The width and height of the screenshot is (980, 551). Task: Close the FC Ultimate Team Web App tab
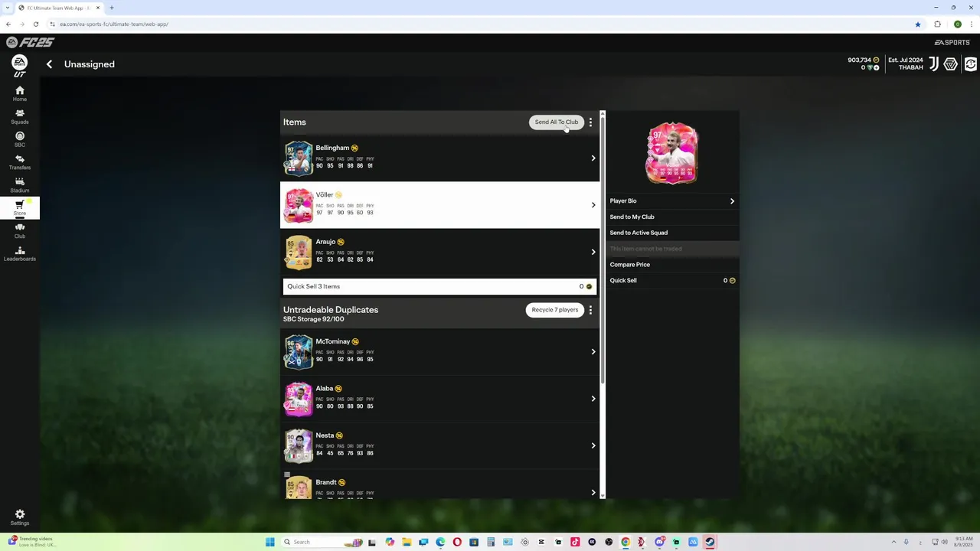coord(98,8)
